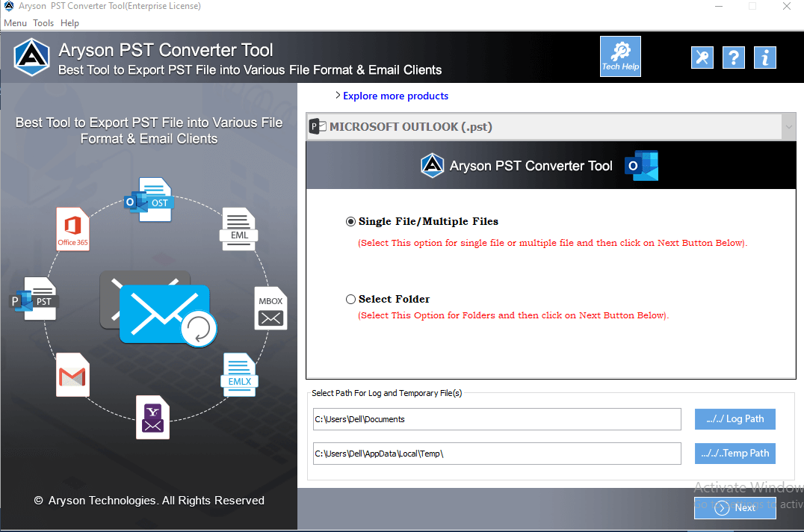
Task: Click the EMLX file icon
Action: coord(239,374)
